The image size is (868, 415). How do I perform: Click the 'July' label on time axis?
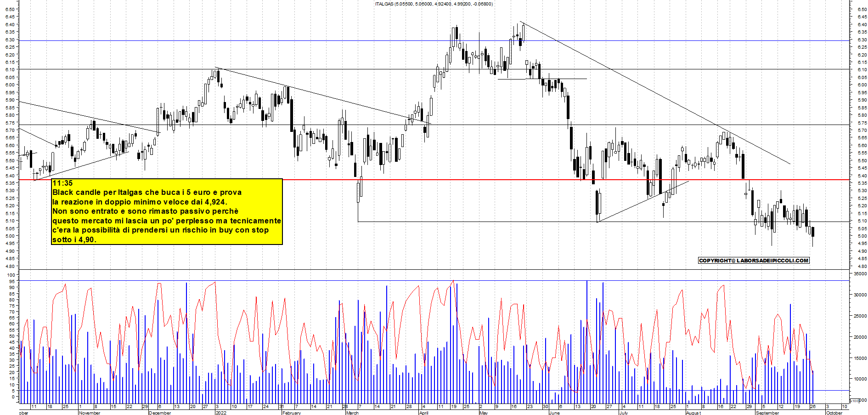coord(623,413)
